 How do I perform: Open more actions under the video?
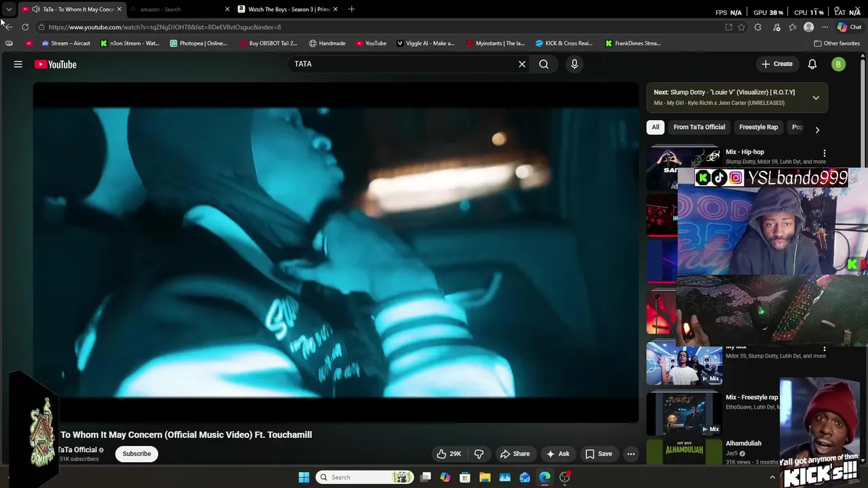click(x=631, y=454)
